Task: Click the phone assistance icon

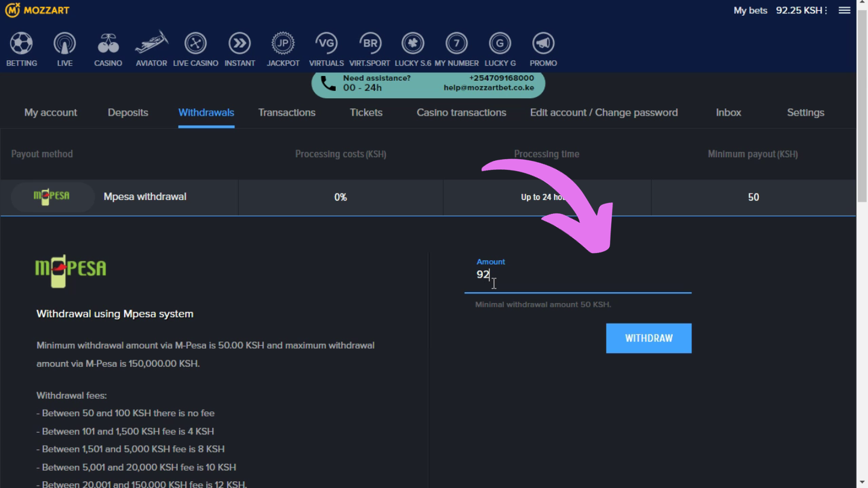Action: (328, 84)
